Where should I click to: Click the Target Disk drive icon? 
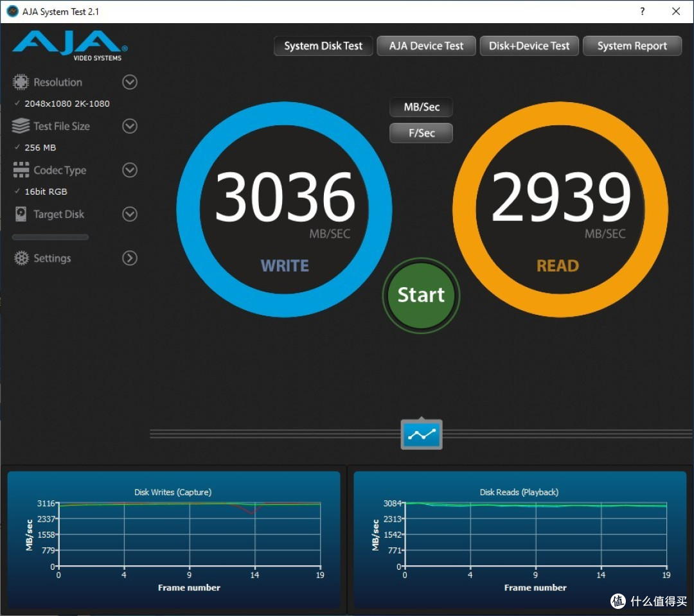pos(21,214)
